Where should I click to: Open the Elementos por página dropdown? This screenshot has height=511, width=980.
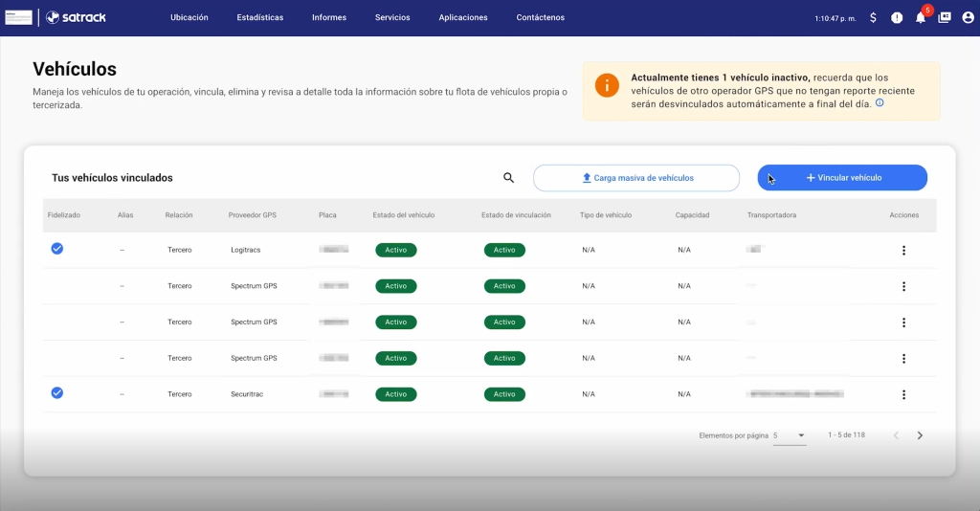point(790,436)
